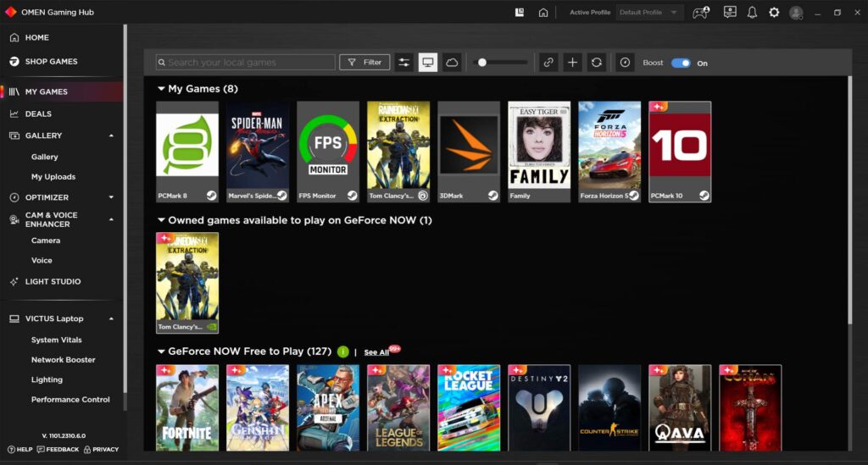Select the FPS Monitor tile
The width and height of the screenshot is (868, 465).
click(328, 152)
